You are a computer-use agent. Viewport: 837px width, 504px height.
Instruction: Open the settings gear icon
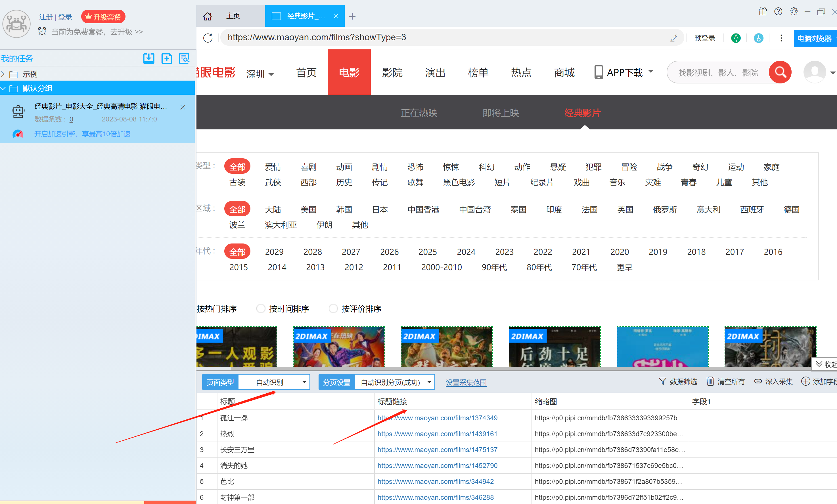coord(794,12)
